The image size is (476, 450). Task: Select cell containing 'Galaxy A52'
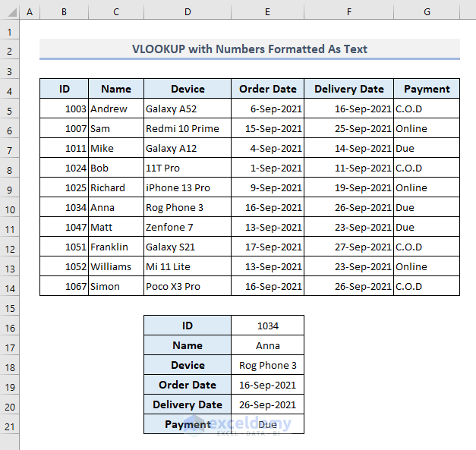pos(188,109)
